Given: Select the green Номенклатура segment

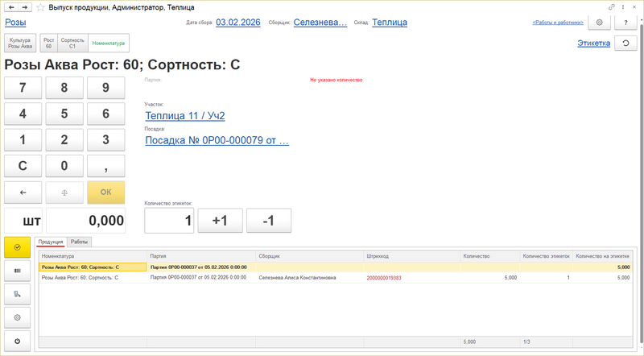Looking at the screenshot, I should tap(109, 43).
